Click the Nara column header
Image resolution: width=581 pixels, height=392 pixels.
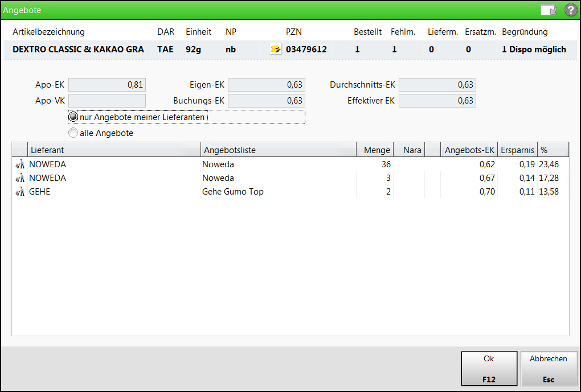pyautogui.click(x=409, y=150)
